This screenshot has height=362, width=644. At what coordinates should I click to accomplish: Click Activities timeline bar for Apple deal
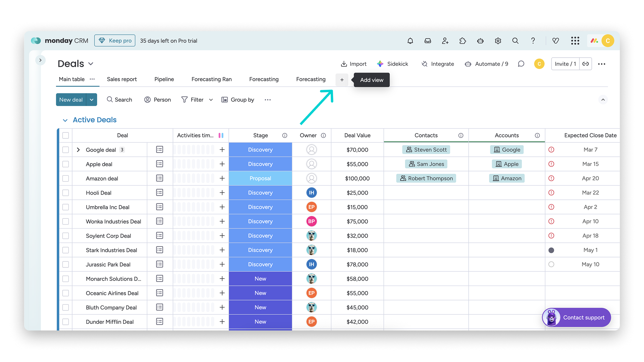(194, 164)
